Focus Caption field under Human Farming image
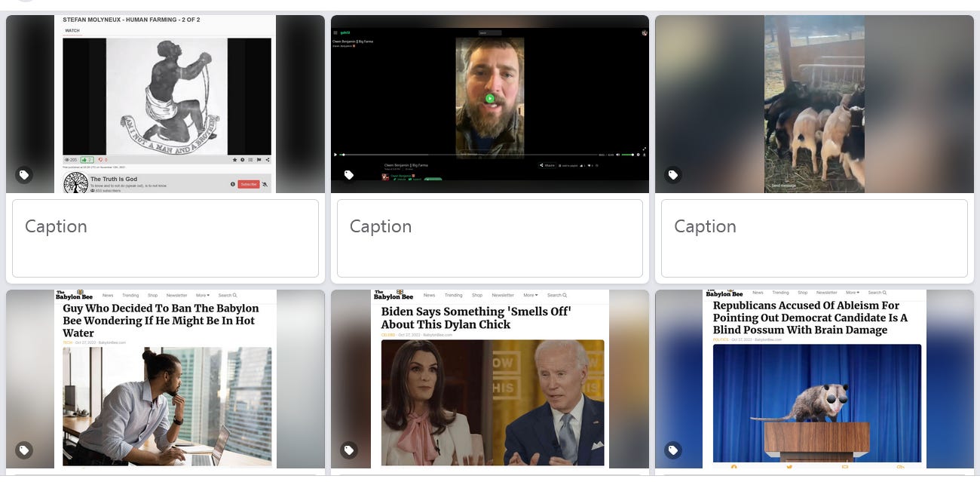The height and width of the screenshot is (482, 980). (165, 238)
